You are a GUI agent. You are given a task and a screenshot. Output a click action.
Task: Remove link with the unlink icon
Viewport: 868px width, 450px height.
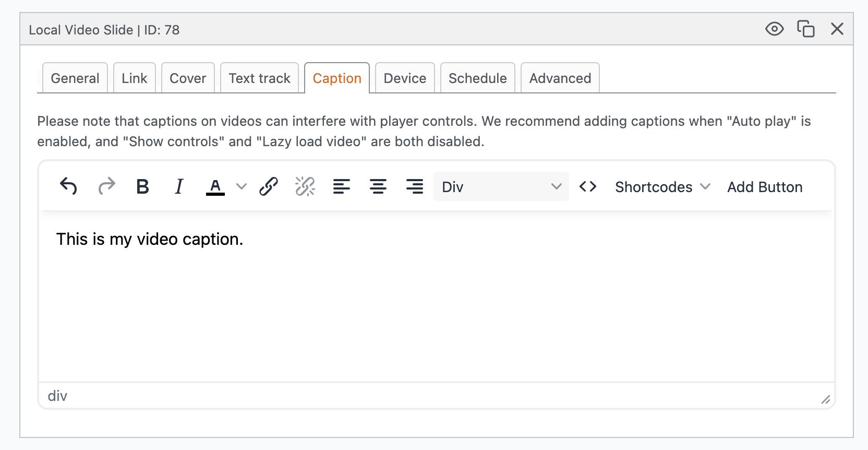[305, 186]
